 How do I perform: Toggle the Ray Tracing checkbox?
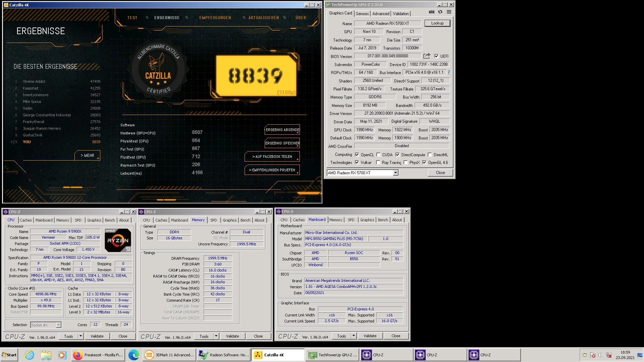pos(378,163)
